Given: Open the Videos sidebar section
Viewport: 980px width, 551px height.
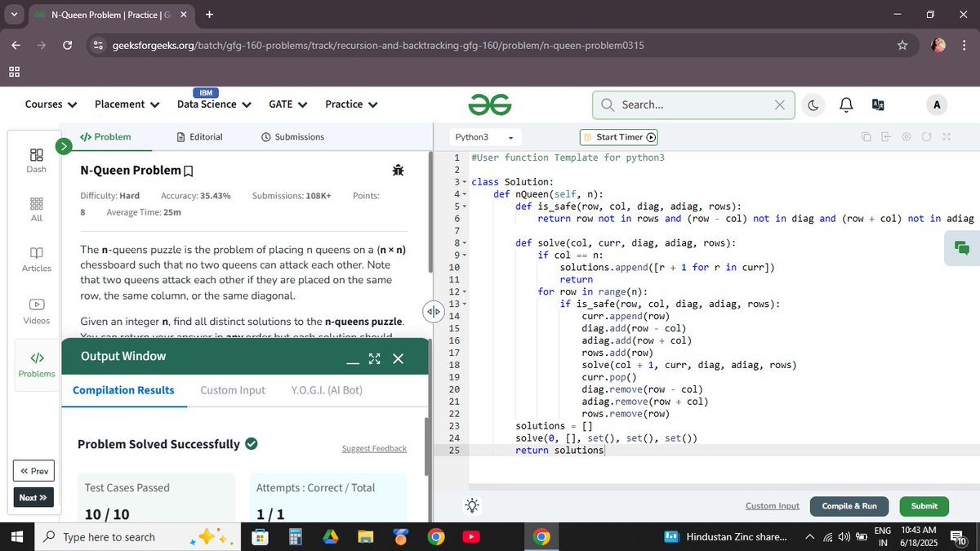Looking at the screenshot, I should 37,311.
